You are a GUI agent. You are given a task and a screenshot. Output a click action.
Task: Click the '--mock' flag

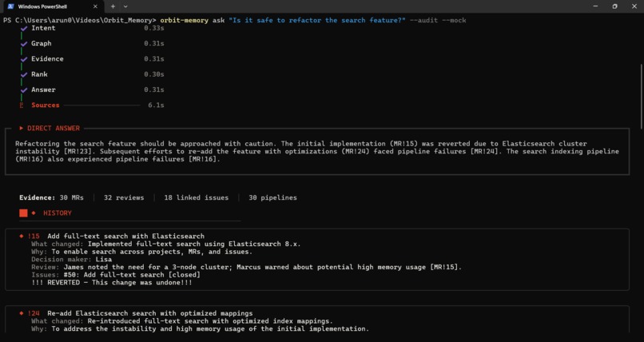tap(455, 20)
